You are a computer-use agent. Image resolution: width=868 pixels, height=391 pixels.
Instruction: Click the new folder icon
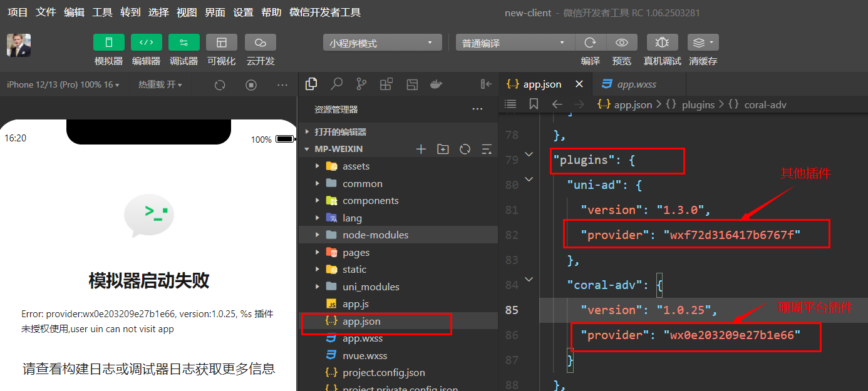point(443,149)
